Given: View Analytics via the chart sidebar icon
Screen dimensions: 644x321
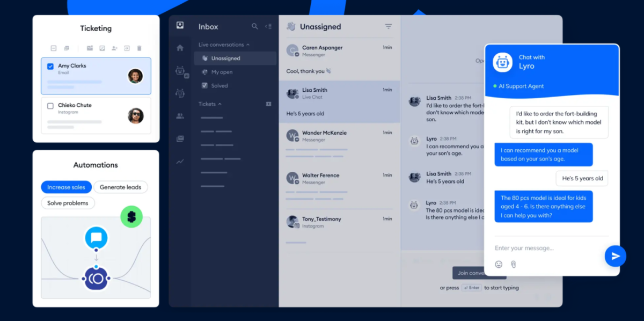Looking at the screenshot, I should [x=180, y=160].
